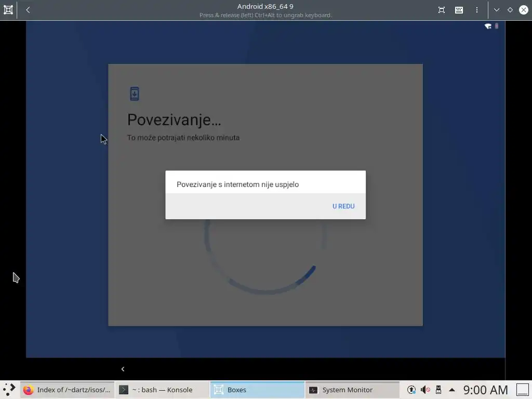The width and height of the screenshot is (532, 399).
Task: Click the 'Android x86_64 9' window title
Action: (265, 6)
